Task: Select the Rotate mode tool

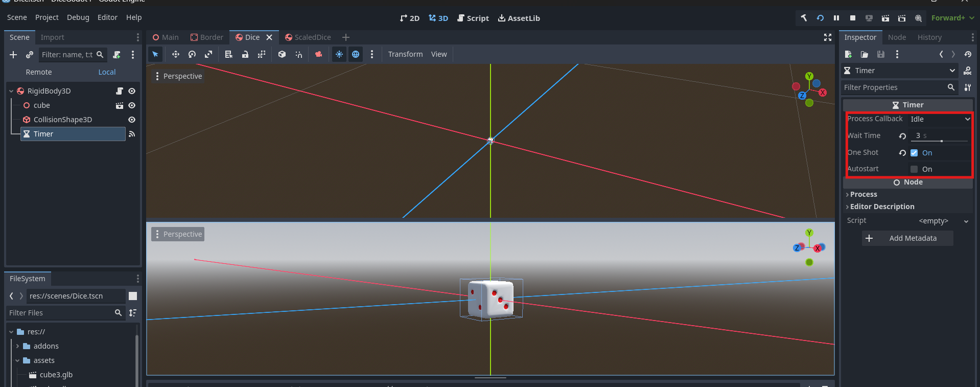Action: pyautogui.click(x=192, y=54)
